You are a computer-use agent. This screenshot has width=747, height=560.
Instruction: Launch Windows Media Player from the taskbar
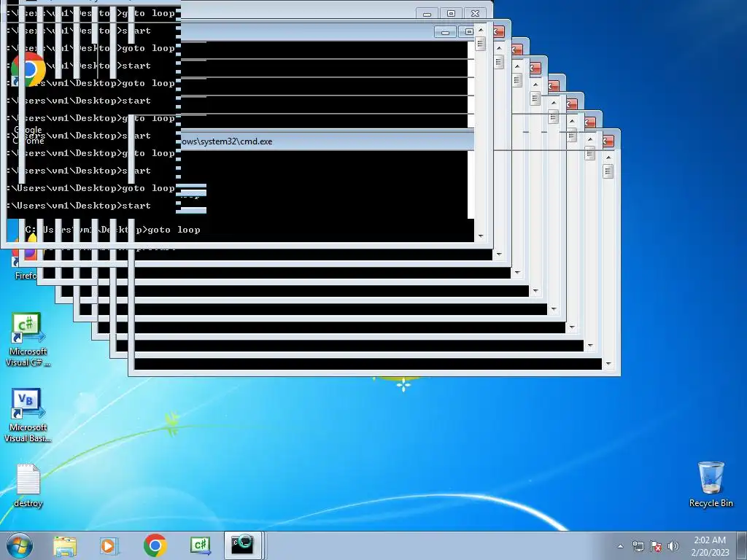(109, 545)
